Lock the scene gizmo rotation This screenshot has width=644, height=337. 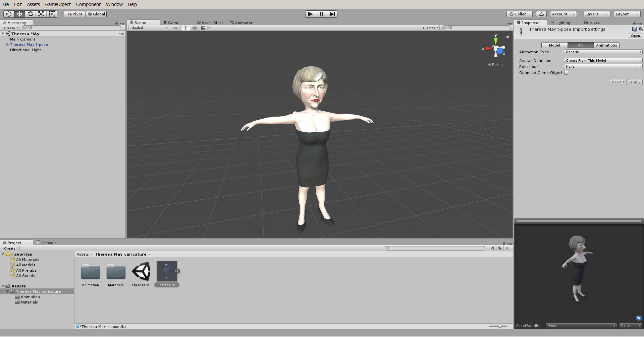507,37
